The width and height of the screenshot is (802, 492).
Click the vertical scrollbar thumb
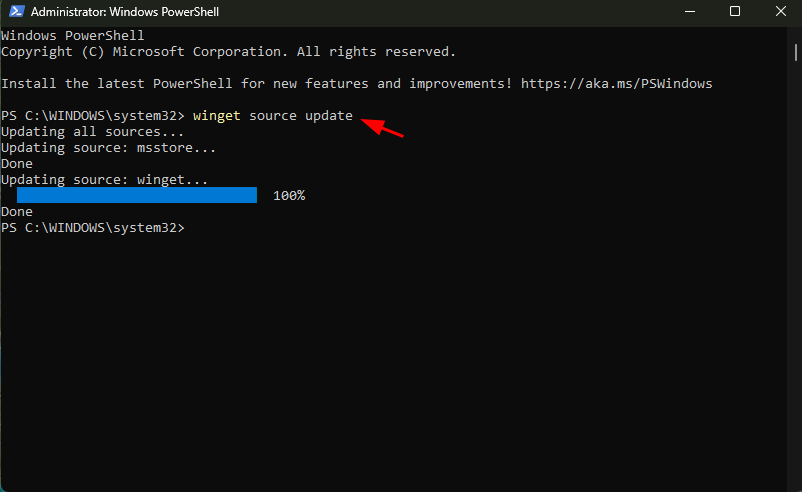click(x=795, y=52)
